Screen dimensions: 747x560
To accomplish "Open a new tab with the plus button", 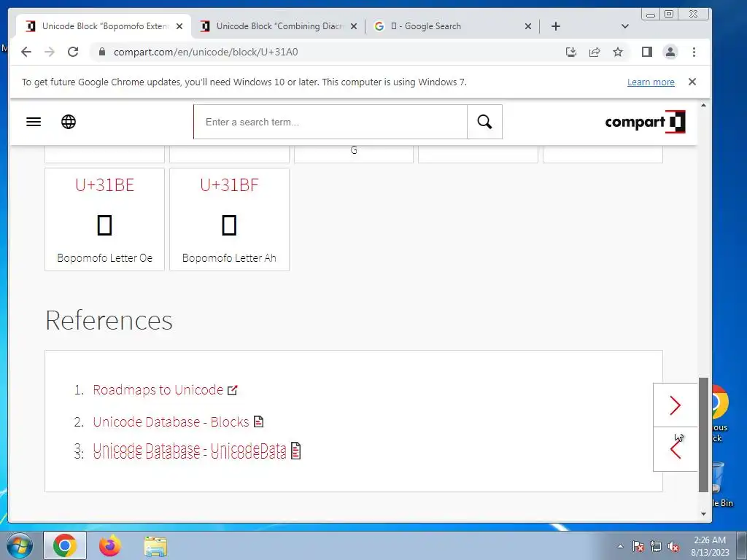I will (x=556, y=26).
